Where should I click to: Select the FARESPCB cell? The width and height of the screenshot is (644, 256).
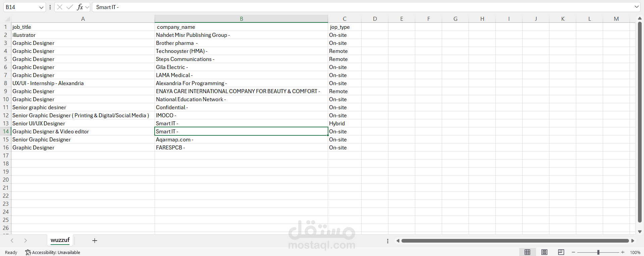coord(241,147)
